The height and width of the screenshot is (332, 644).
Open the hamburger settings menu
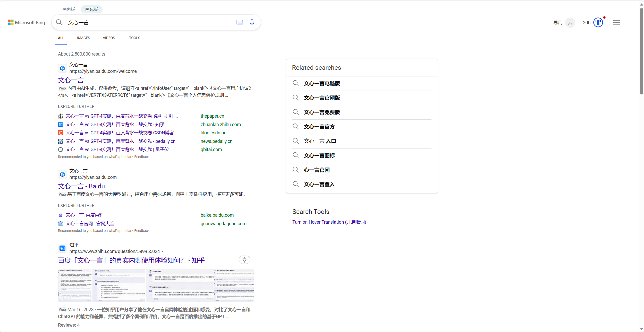(x=616, y=22)
